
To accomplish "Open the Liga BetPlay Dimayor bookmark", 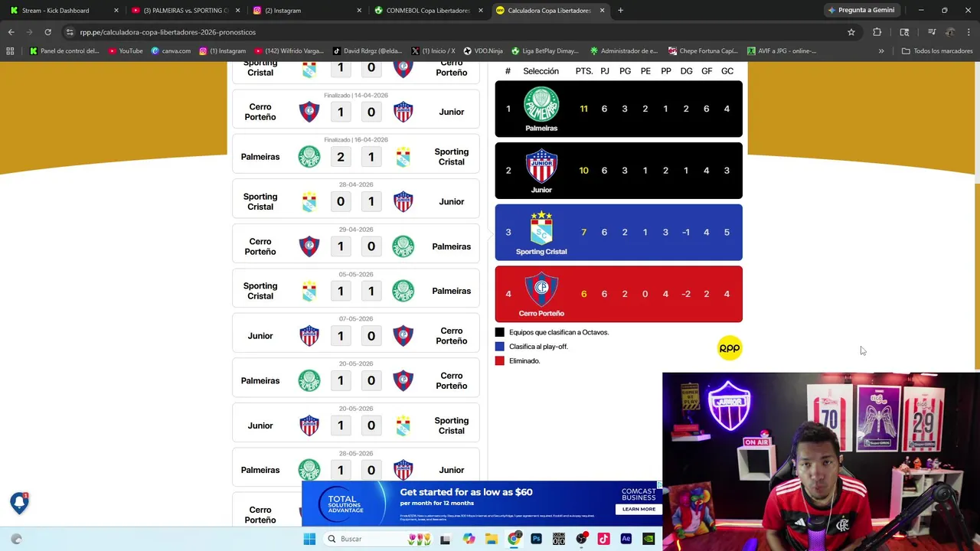I will pos(545,51).
